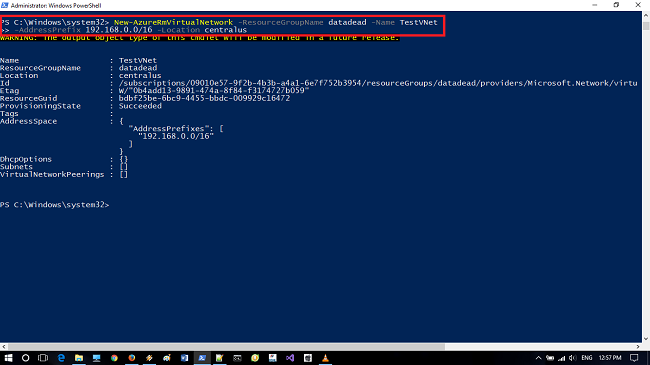650x365 pixels.
Task: Click the horizontal scrollbar left arrow
Action: click(4, 346)
